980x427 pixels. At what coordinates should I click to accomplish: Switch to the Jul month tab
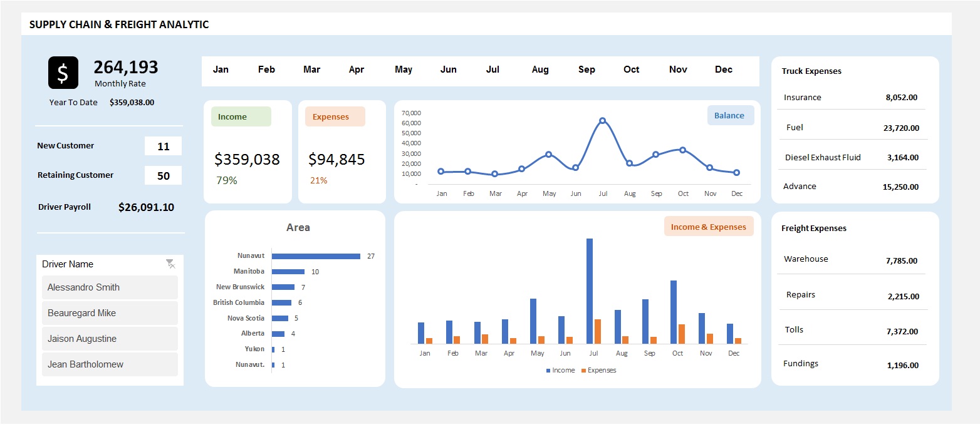click(x=493, y=69)
